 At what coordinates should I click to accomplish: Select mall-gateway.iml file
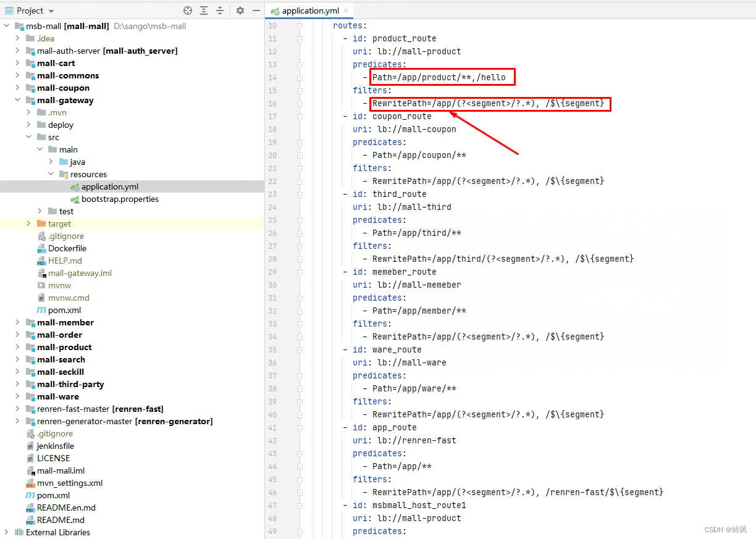pos(80,273)
